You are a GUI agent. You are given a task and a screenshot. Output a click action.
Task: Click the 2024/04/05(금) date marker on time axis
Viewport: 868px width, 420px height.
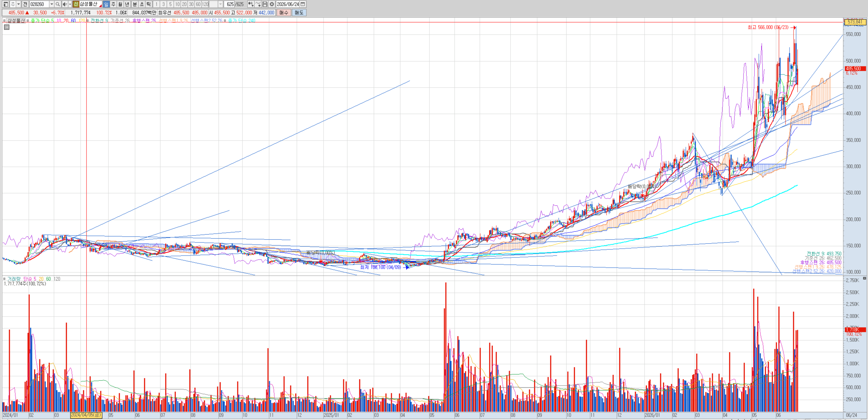[x=86, y=415]
